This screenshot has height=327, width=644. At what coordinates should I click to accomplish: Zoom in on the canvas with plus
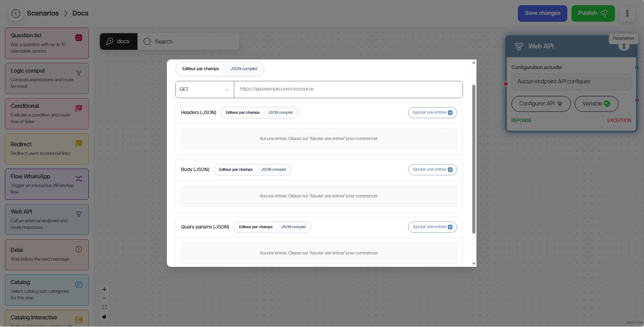tap(104, 289)
